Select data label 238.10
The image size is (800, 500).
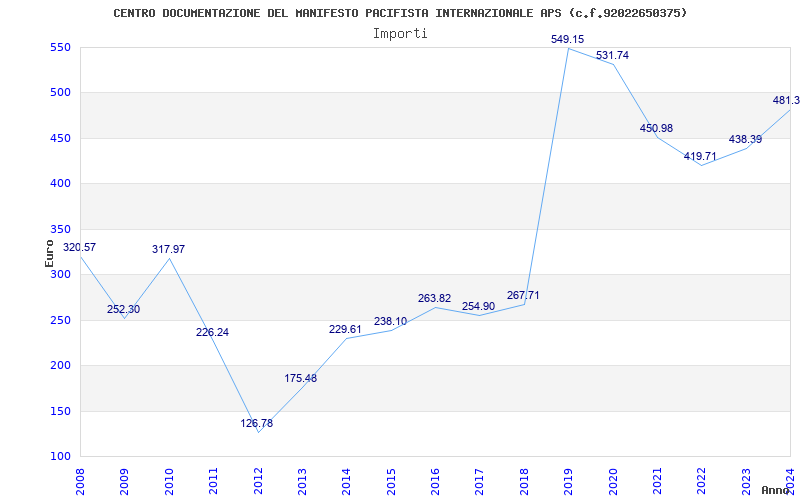tap(390, 321)
